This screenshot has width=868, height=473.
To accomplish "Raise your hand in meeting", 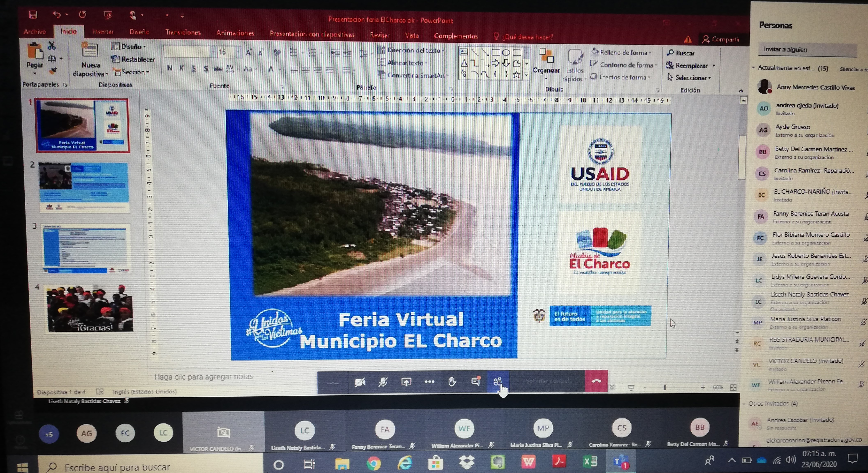I will (452, 382).
